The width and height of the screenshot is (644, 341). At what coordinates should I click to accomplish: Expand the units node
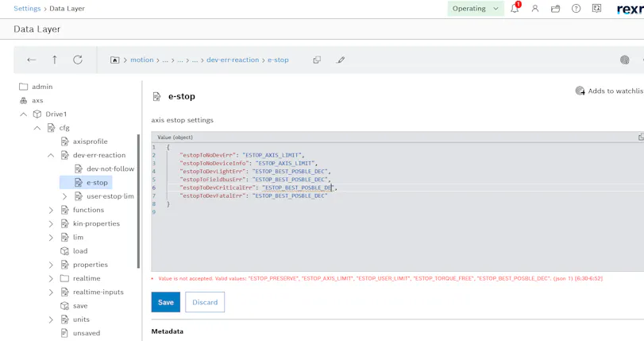point(51,320)
